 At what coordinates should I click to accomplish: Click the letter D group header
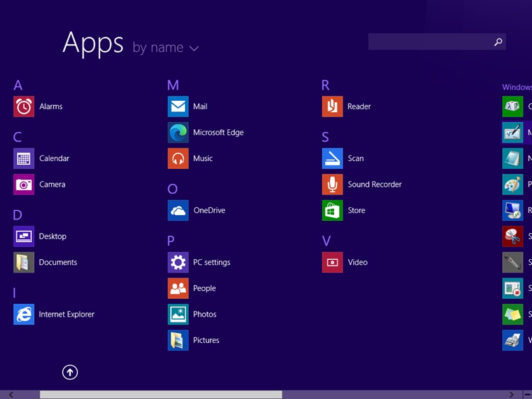click(x=17, y=215)
